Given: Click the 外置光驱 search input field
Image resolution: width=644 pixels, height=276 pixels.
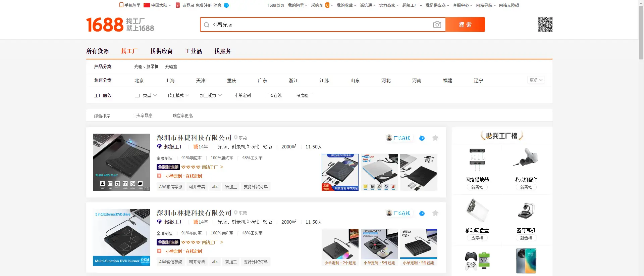Looking at the screenshot, I should click(x=320, y=25).
